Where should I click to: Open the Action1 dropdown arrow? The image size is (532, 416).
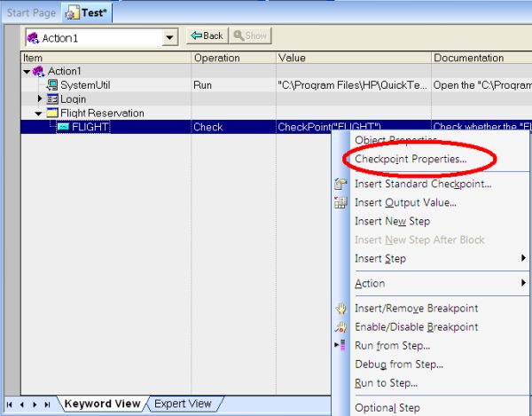[169, 37]
